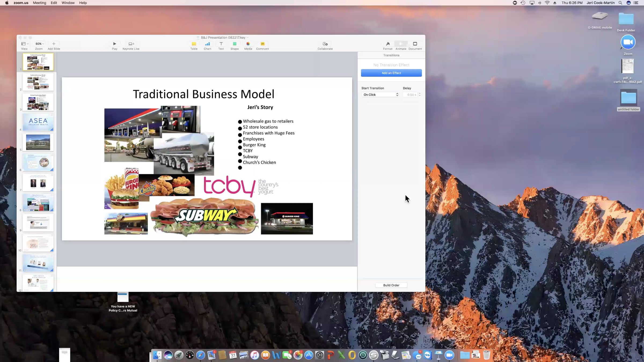Image resolution: width=644 pixels, height=362 pixels.
Task: Open the Media browser icon
Action: [248, 44]
